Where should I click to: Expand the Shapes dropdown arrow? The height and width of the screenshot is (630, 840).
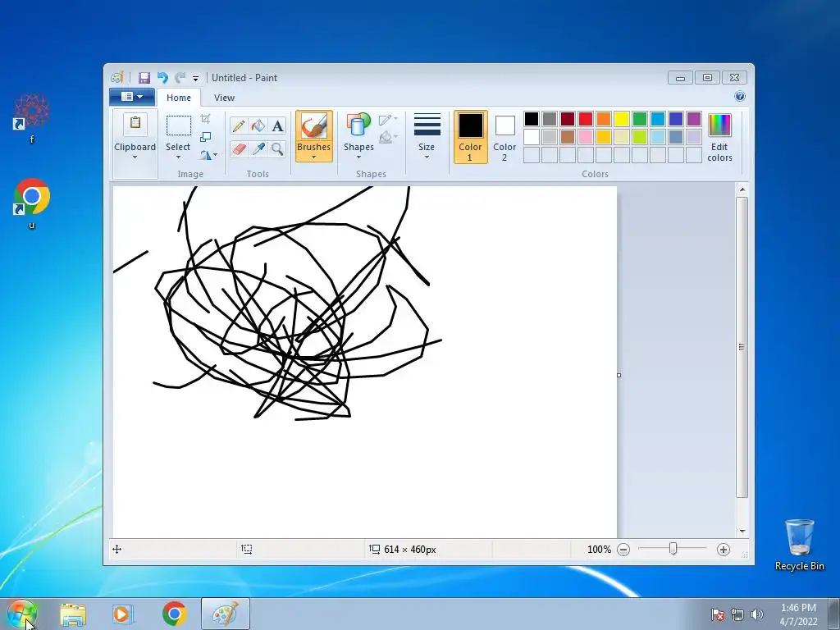[358, 157]
